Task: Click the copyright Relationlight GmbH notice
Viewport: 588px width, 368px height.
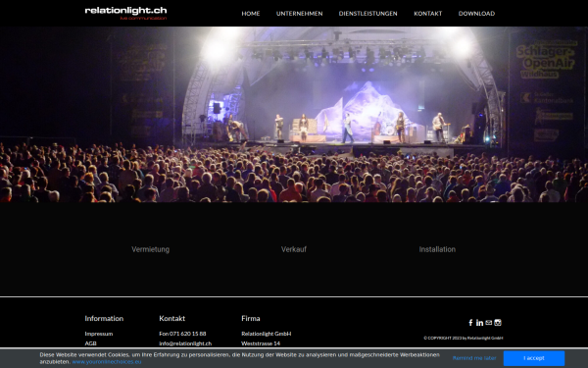Action: pos(464,338)
